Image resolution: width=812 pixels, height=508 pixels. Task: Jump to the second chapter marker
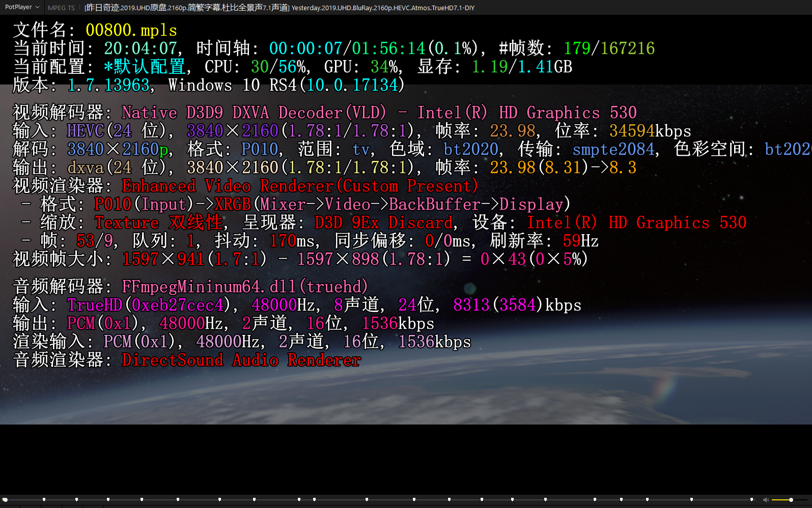click(x=76, y=499)
